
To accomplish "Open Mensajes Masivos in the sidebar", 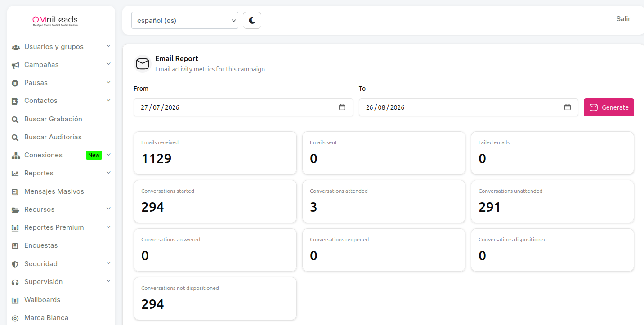I will 54,191.
